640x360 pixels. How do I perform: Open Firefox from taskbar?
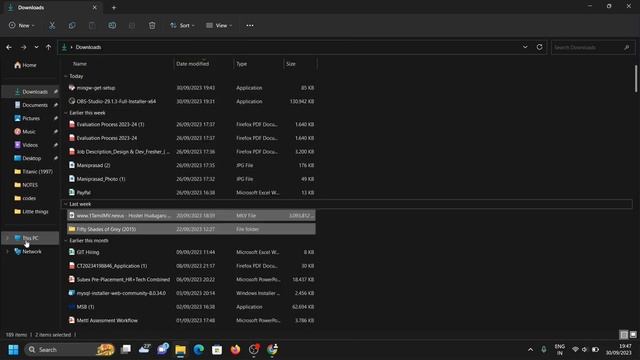click(235, 349)
